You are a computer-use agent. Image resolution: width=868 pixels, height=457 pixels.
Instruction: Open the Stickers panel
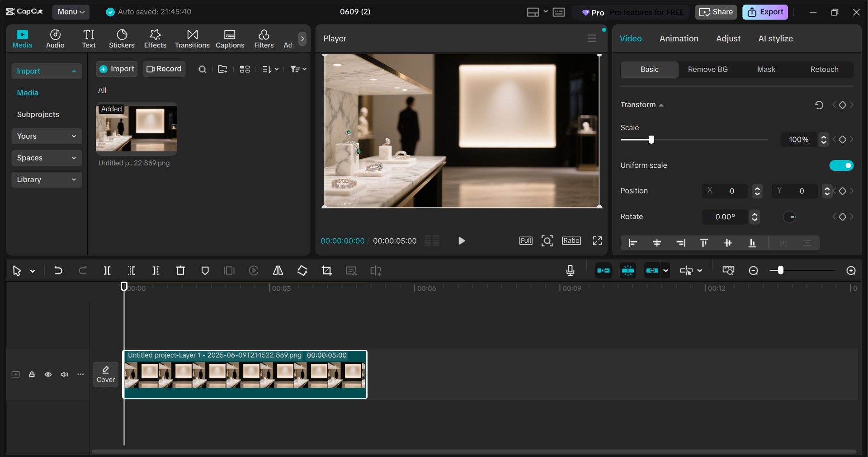pyautogui.click(x=122, y=39)
